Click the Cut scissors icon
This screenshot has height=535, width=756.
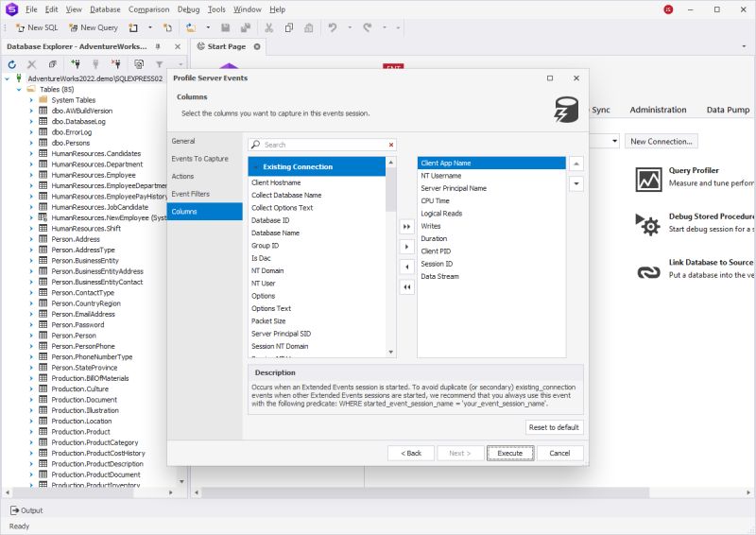(269, 28)
